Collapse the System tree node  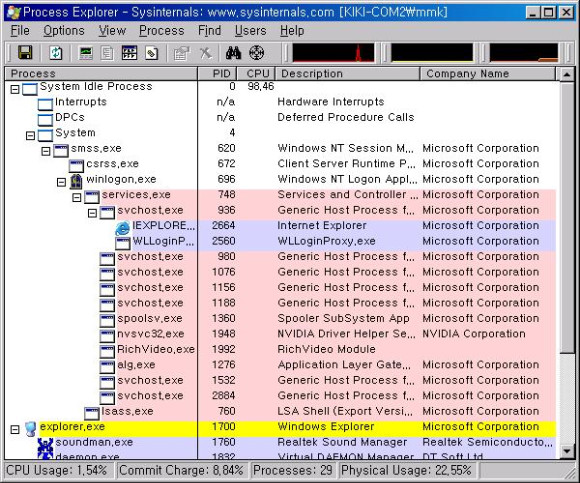click(x=30, y=136)
